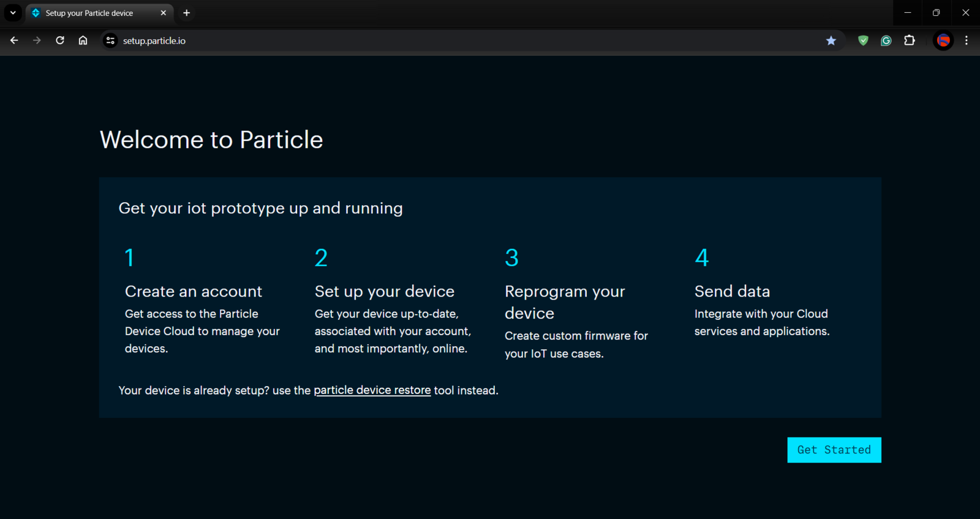Viewport: 980px width, 519px height.
Task: Open a new tab with plus button
Action: 187,13
